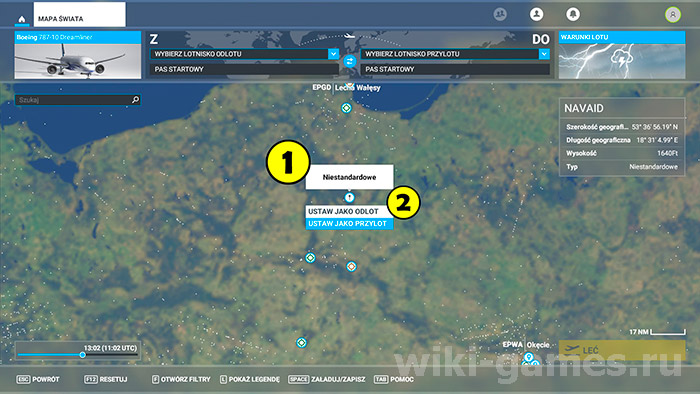Open the multiplayer group icon
This screenshot has height=394, width=700.
coord(500,14)
